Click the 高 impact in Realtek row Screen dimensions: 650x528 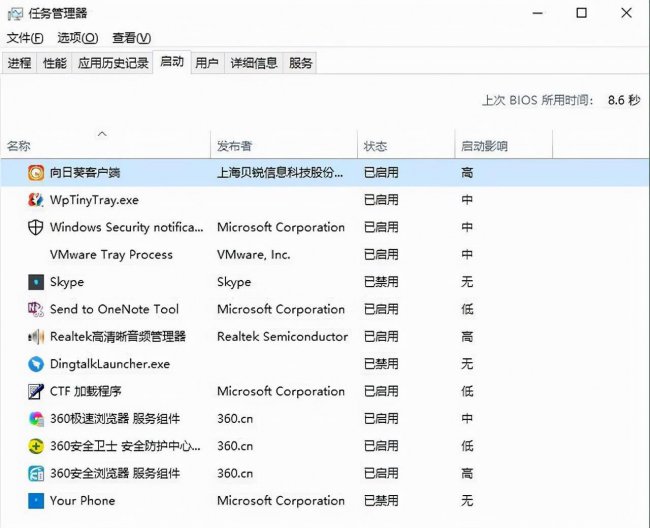click(467, 337)
